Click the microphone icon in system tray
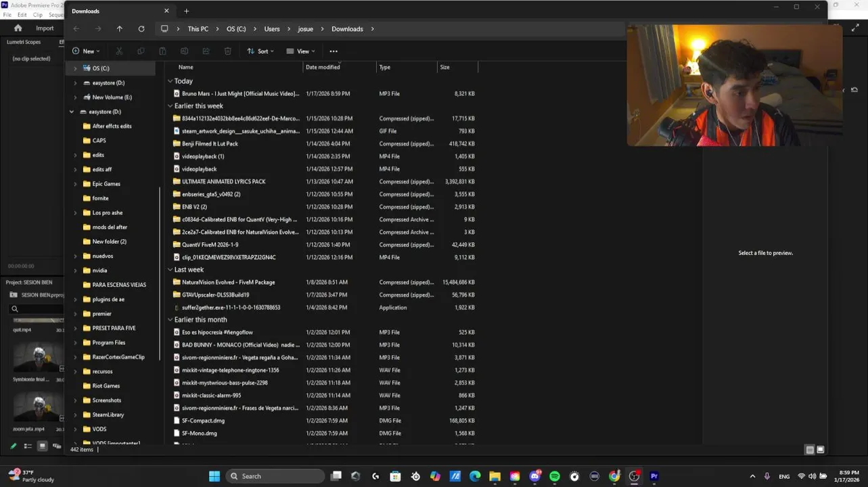The width and height of the screenshot is (868, 487). (x=767, y=476)
